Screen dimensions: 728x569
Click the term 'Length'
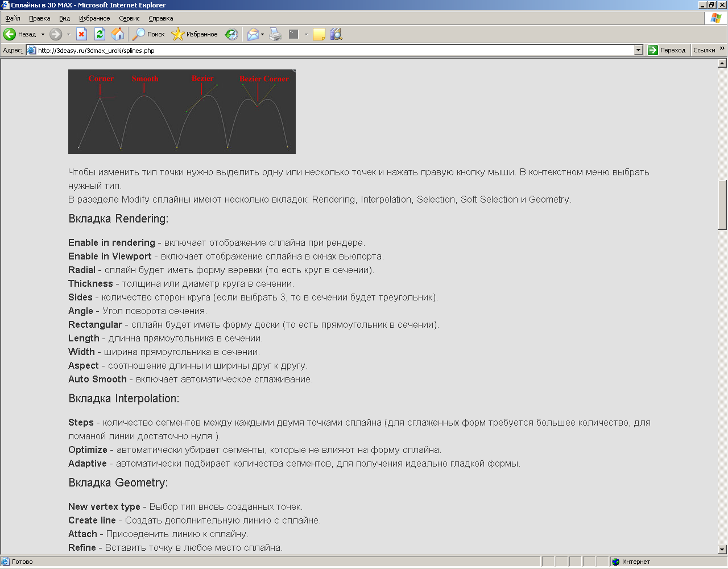(84, 339)
